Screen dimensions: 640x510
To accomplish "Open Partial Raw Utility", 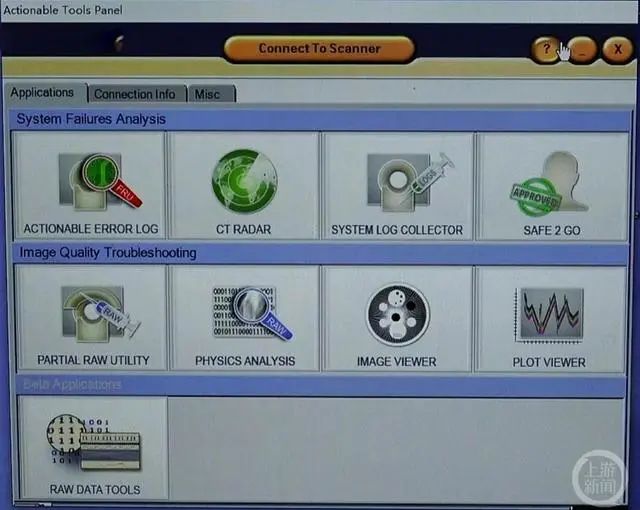I will (92, 318).
